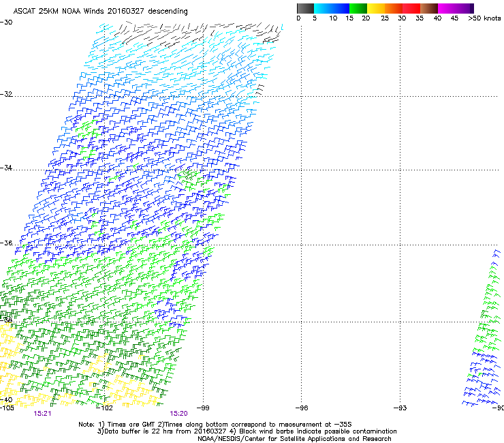Viewport: 504px width, 443px height.
Task: Click the latitude label '-40'
Action: (x=6, y=399)
